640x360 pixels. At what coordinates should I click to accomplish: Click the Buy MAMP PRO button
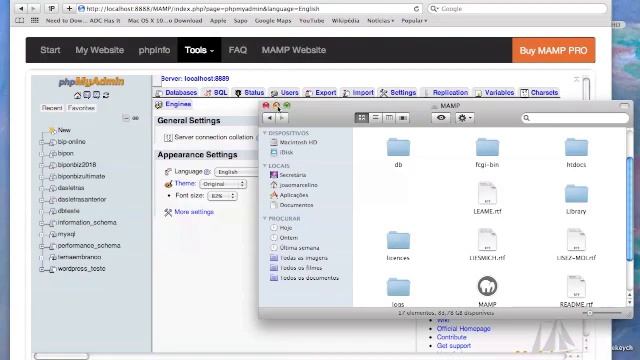[553, 50]
